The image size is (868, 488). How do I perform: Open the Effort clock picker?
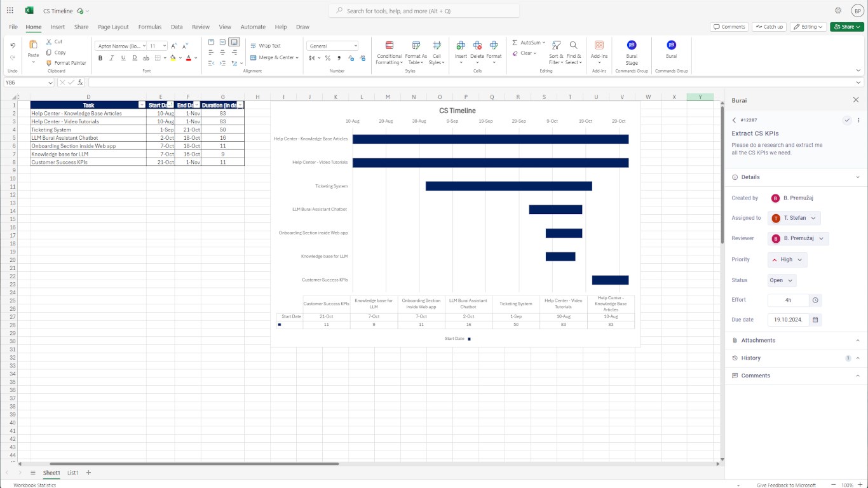(x=815, y=300)
